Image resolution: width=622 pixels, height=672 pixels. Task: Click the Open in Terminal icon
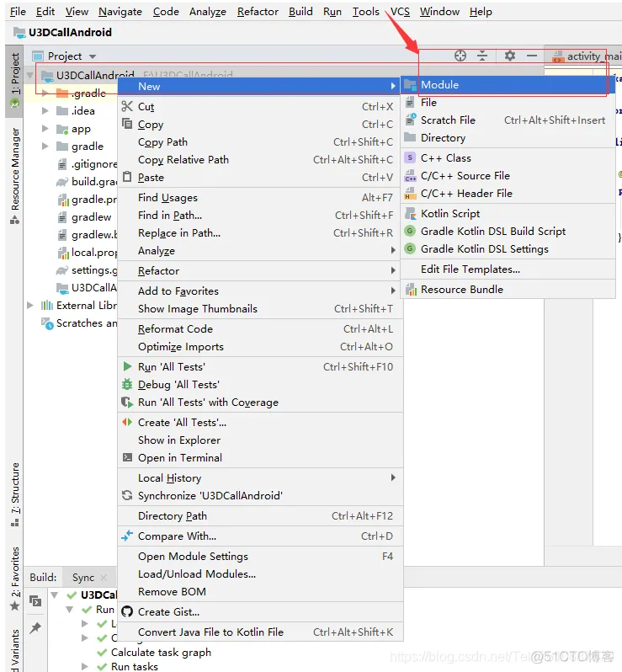tap(127, 457)
